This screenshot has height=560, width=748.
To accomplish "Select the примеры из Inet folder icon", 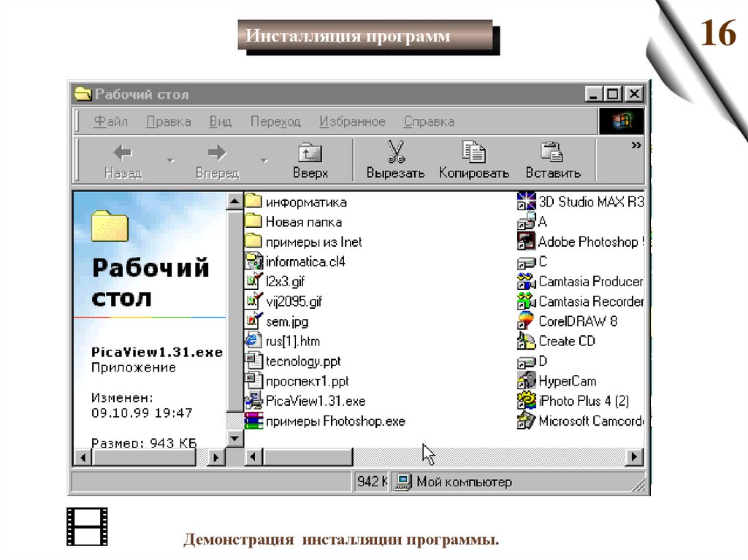I will click(253, 242).
